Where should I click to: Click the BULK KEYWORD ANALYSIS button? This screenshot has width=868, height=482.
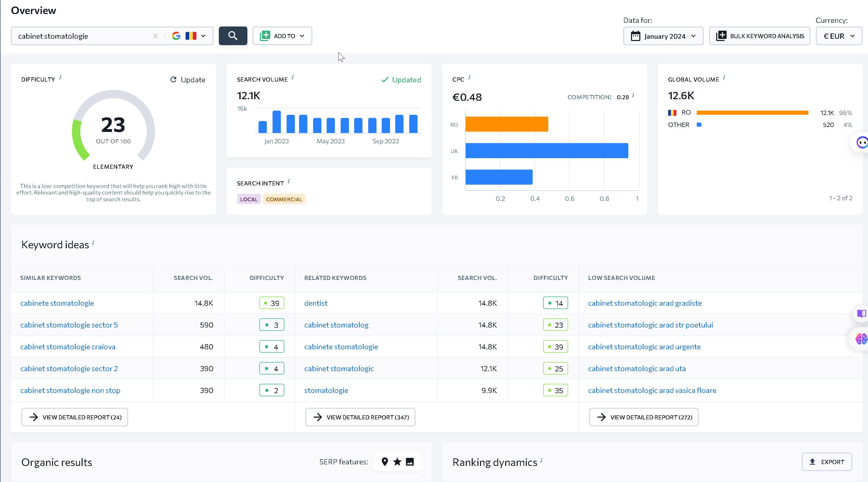[759, 36]
